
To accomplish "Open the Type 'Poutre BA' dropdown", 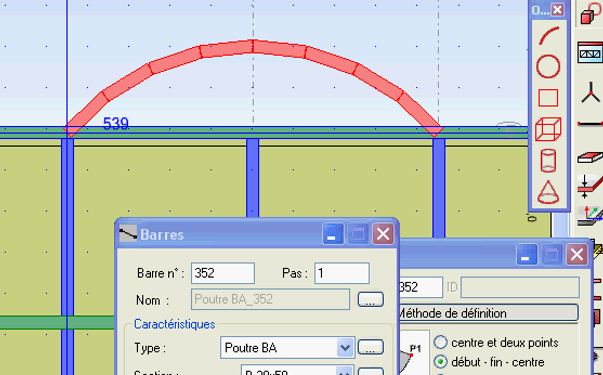I will (345, 348).
